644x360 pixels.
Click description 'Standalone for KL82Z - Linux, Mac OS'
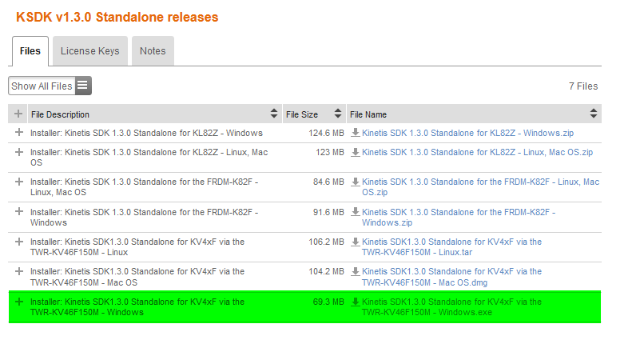(x=149, y=157)
